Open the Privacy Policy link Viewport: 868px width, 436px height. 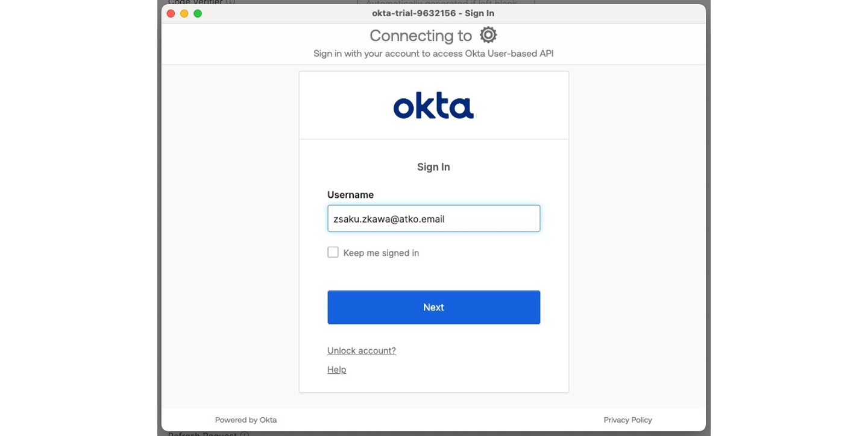click(627, 420)
